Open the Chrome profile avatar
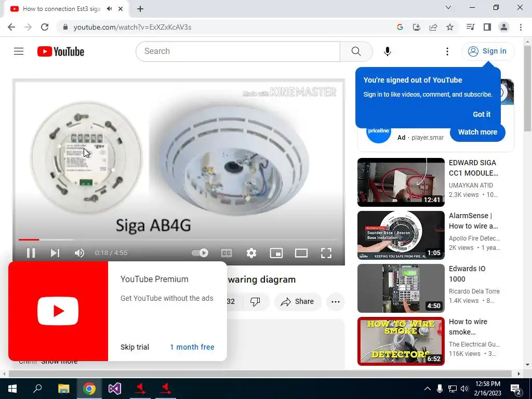The width and height of the screenshot is (532, 399). pyautogui.click(x=504, y=27)
